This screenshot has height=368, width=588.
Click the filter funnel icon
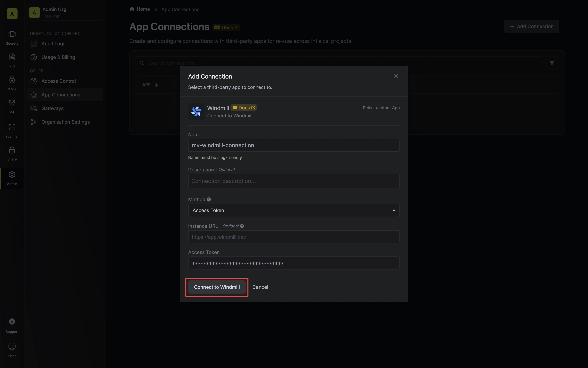552,63
